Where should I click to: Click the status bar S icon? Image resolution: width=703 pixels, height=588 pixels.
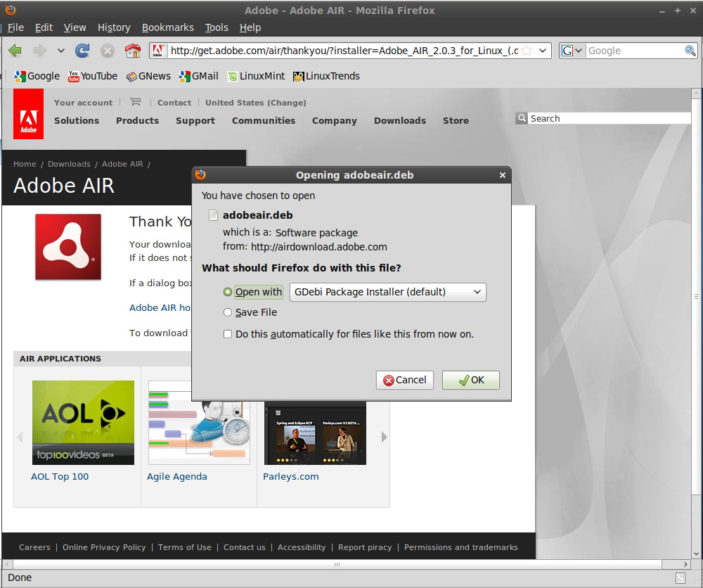[x=680, y=577]
